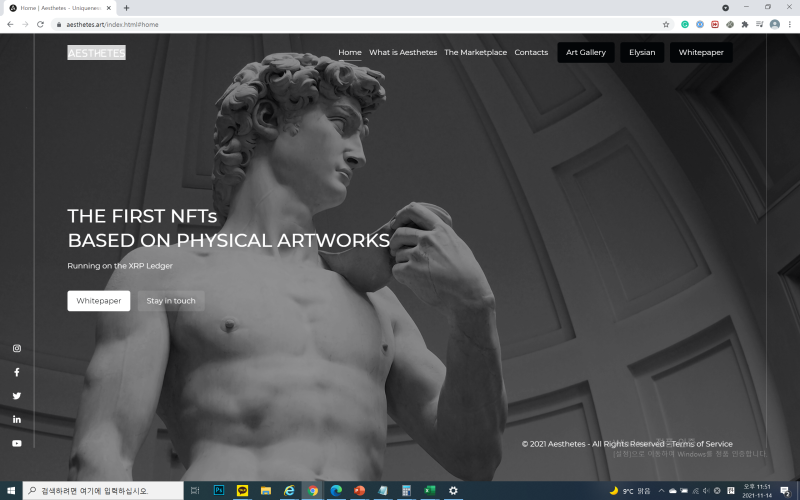Click the OneDrive cloud tray icon
Viewport: 800px width, 500px height.
coord(672,491)
